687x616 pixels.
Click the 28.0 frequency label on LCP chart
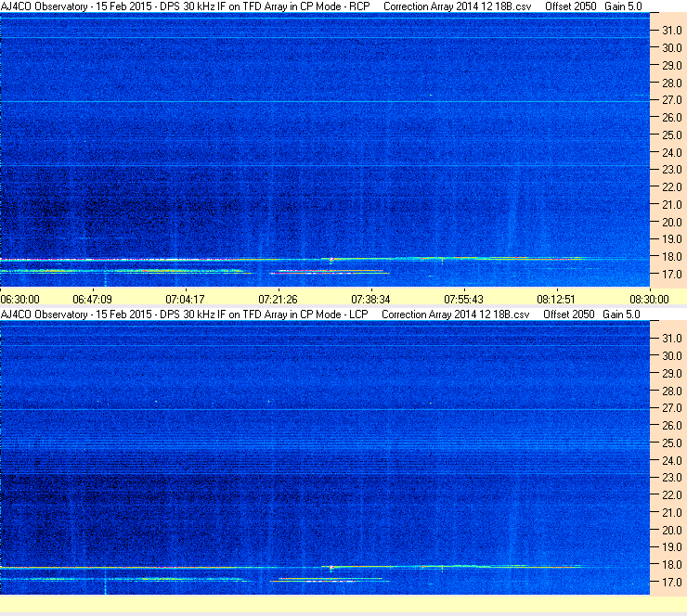[x=672, y=391]
